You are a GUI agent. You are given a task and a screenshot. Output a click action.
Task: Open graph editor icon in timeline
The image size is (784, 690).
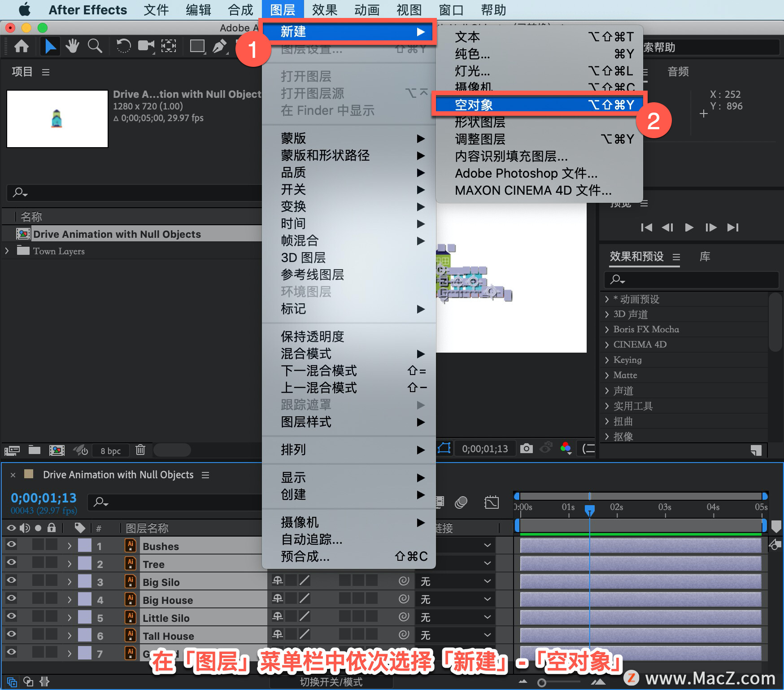pos(492,502)
